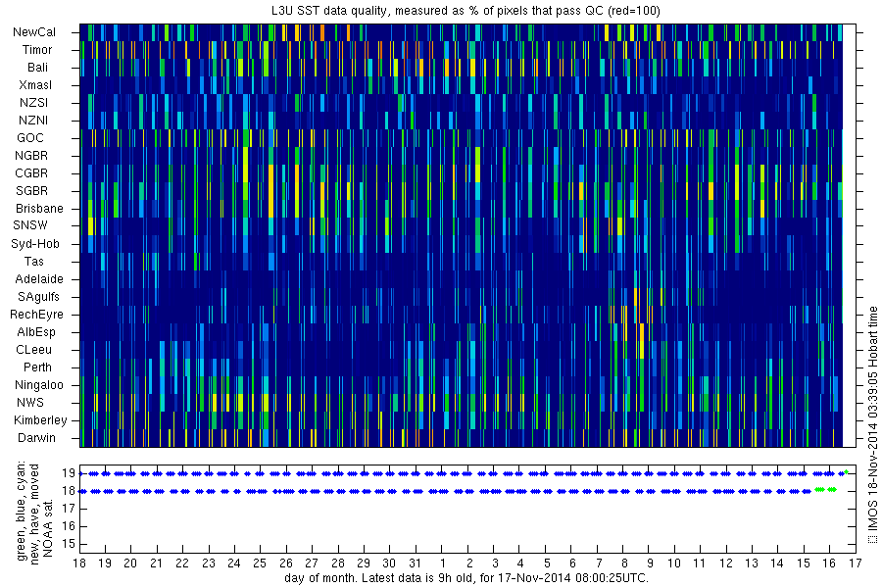Click day tick label 17
882x588 pixels.
[x=855, y=563]
